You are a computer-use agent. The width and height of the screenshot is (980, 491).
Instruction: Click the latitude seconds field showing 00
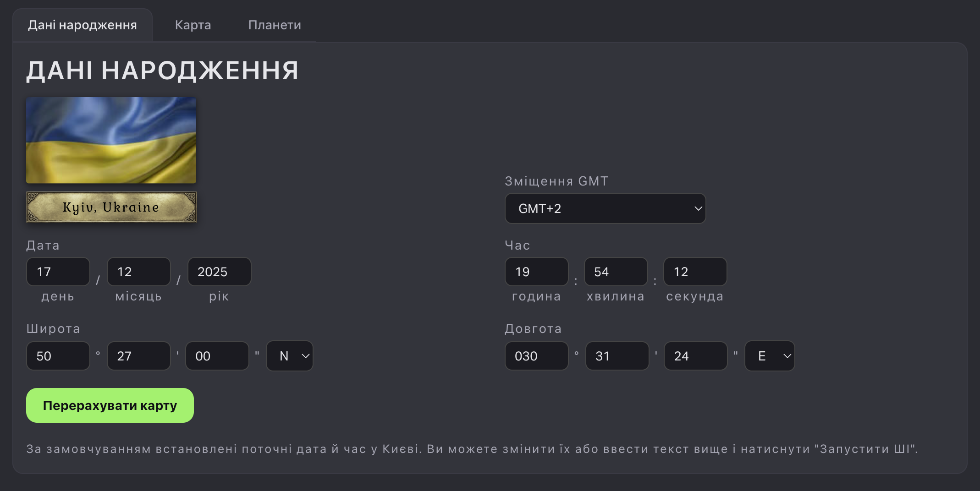pyautogui.click(x=217, y=356)
